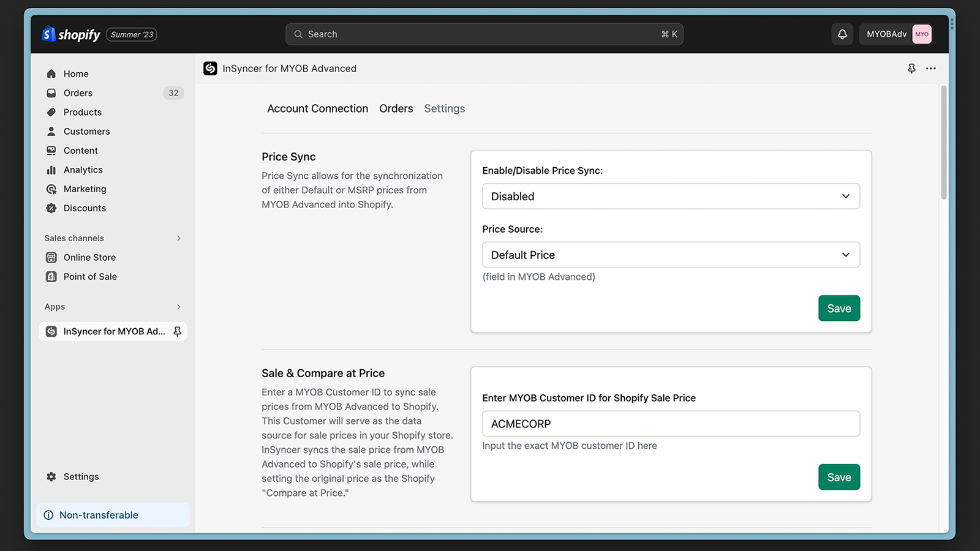Expand the Apps section chevron

tap(179, 307)
